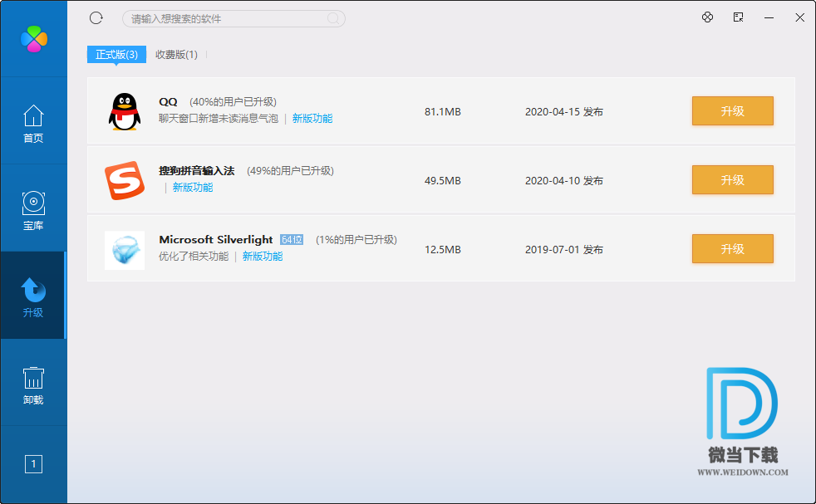Click the 搜狗拼音输入法 software name
Screen dimensions: 816x504
pos(197,170)
